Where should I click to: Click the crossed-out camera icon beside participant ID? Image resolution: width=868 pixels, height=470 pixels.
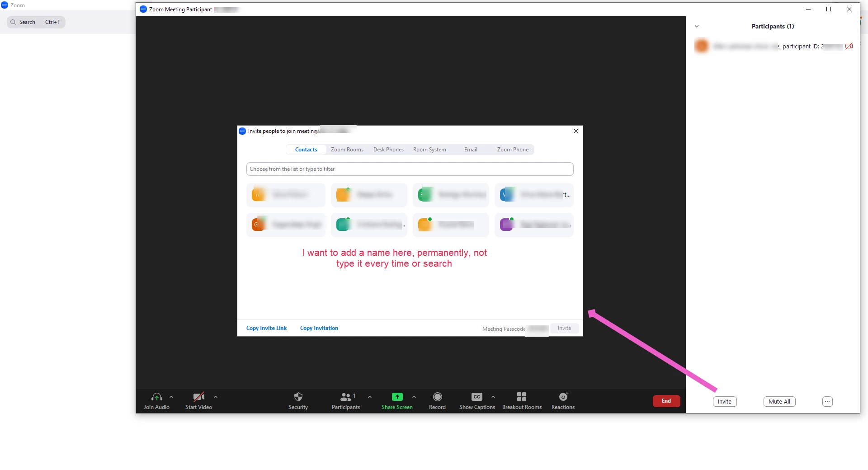click(x=849, y=46)
